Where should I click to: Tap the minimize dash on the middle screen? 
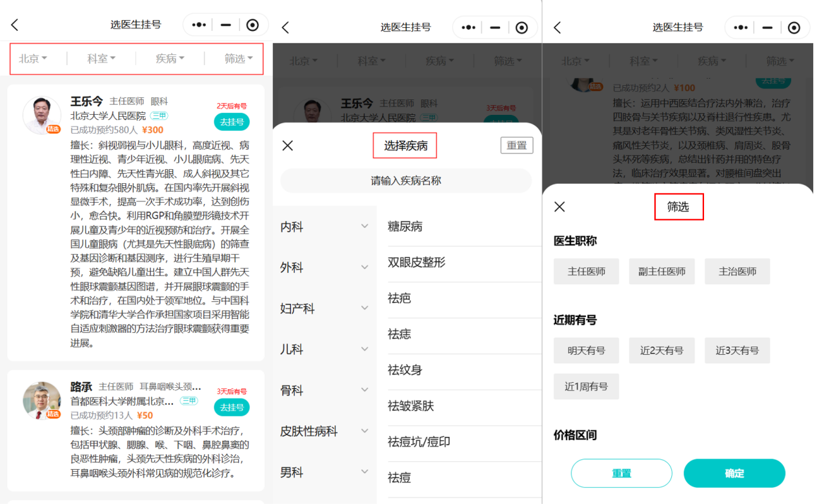pos(495,27)
